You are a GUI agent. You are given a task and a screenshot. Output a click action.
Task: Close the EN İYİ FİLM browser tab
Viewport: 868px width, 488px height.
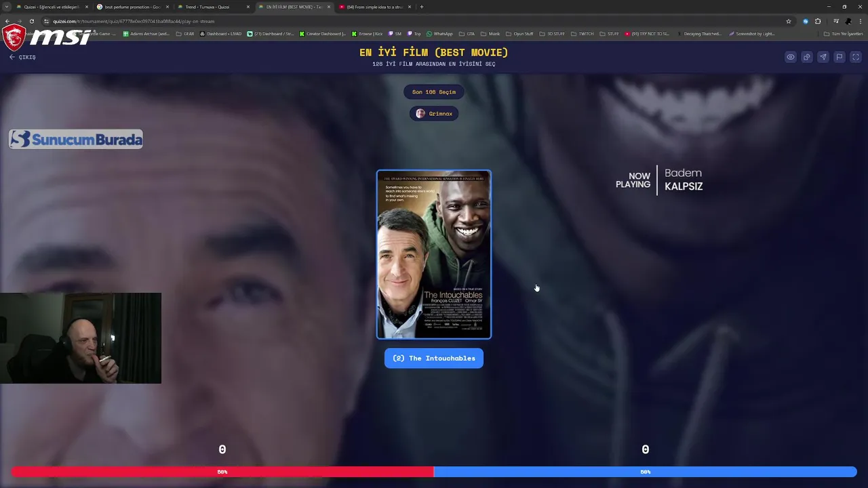tap(329, 7)
